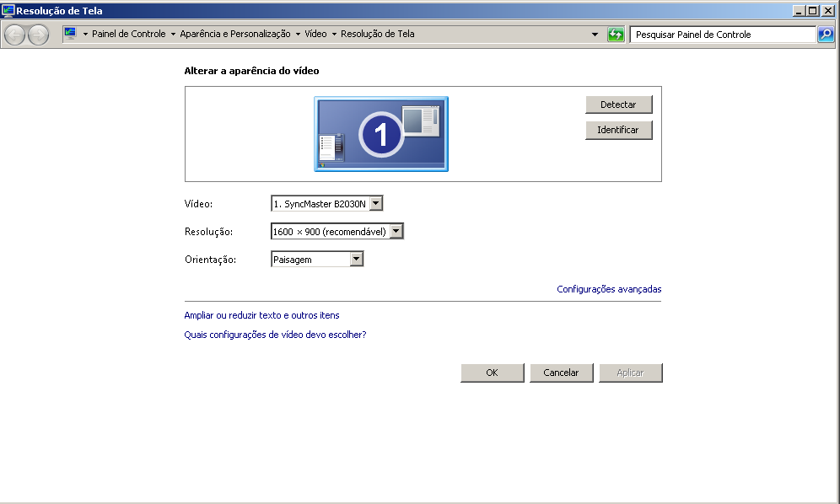The width and height of the screenshot is (840, 504).
Task: Open Configurações avançadas link
Action: [609, 289]
